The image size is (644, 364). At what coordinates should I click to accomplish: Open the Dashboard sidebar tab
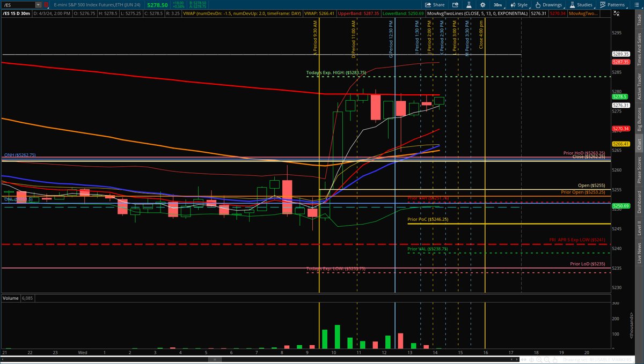click(x=639, y=203)
